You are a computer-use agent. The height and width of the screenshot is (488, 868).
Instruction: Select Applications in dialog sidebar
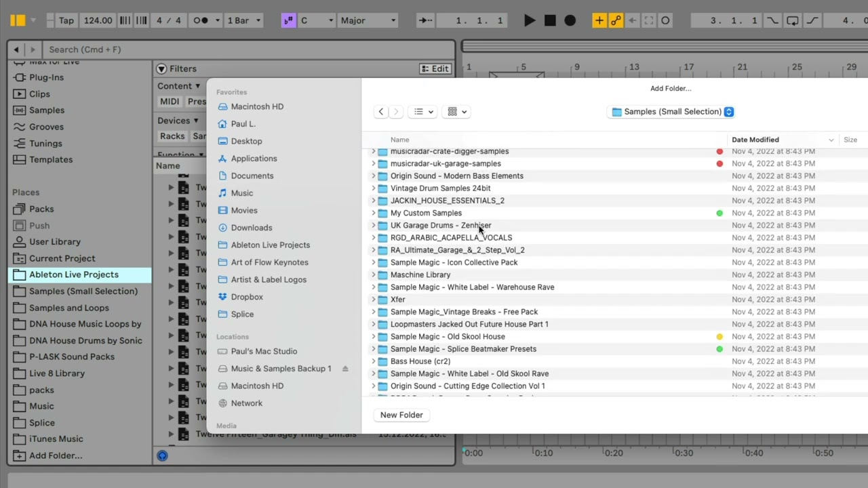(254, 159)
